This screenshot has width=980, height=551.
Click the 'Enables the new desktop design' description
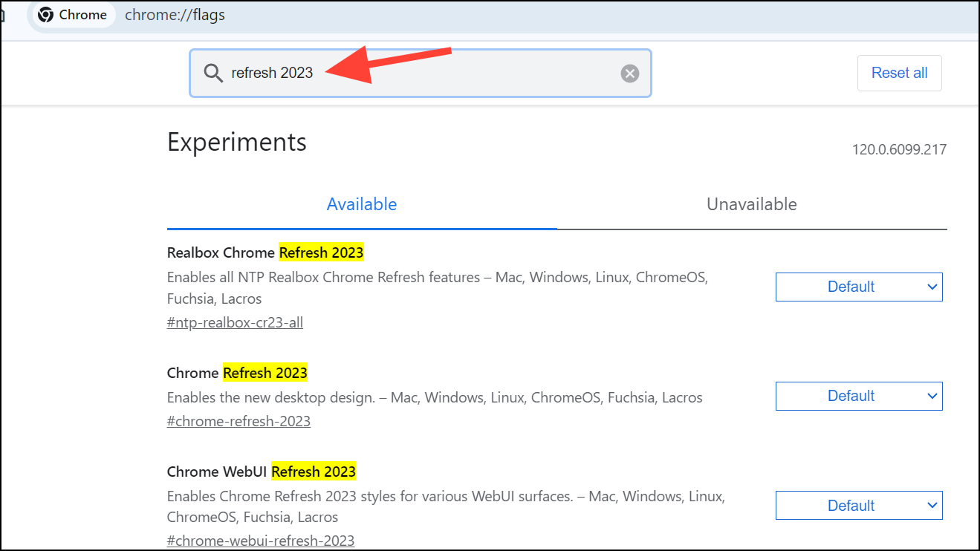pyautogui.click(x=435, y=397)
